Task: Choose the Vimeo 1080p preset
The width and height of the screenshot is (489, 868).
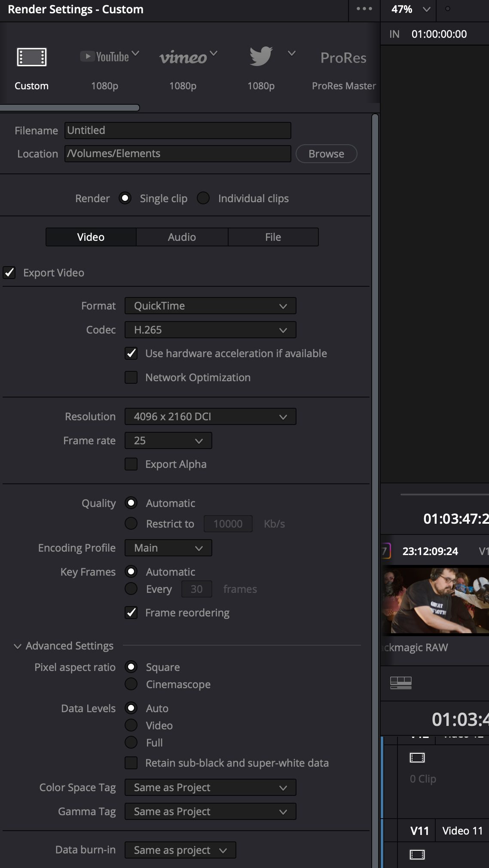Action: (x=183, y=57)
